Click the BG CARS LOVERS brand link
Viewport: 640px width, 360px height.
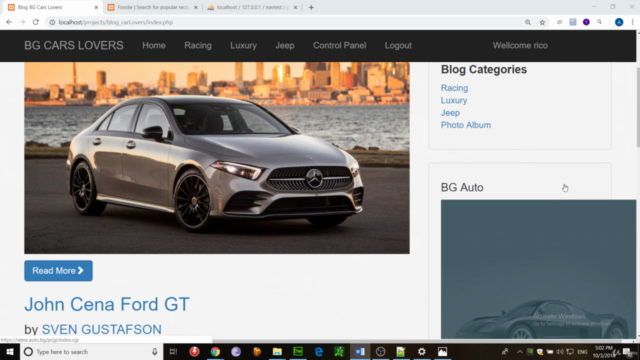tap(73, 45)
